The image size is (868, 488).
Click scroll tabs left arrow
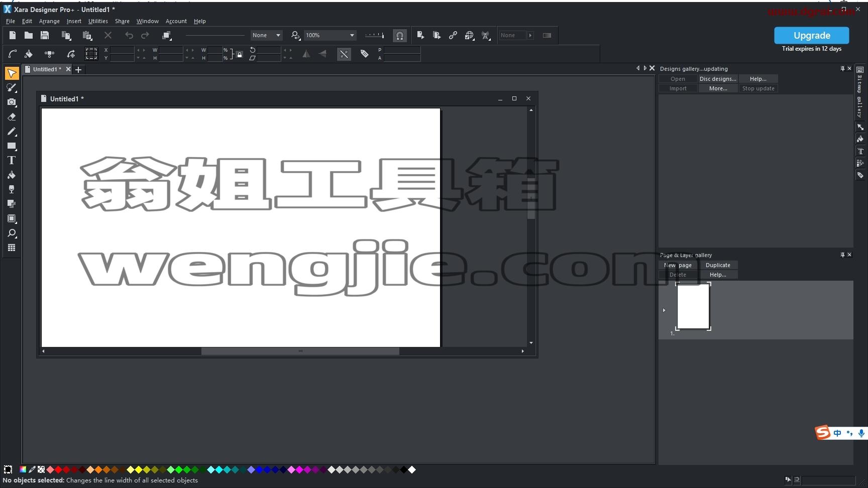638,68
